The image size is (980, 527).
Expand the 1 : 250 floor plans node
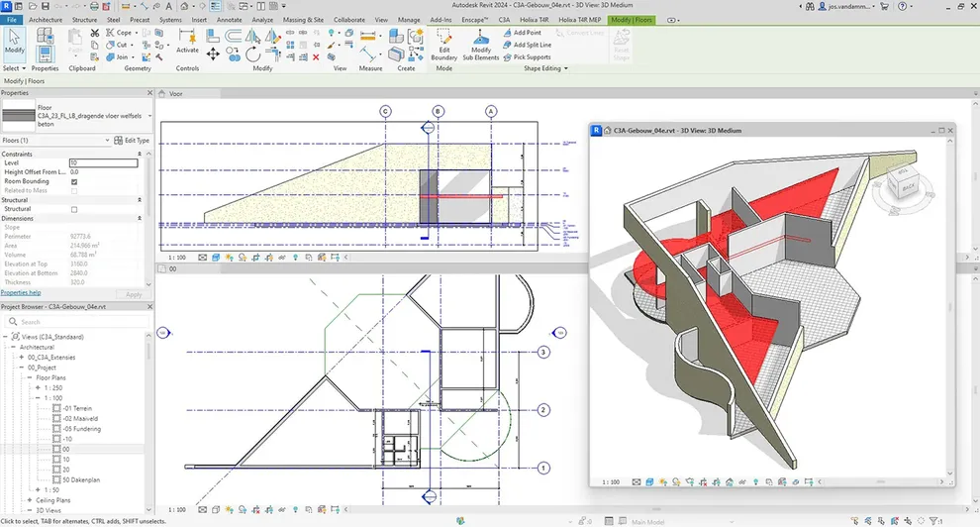click(x=39, y=387)
